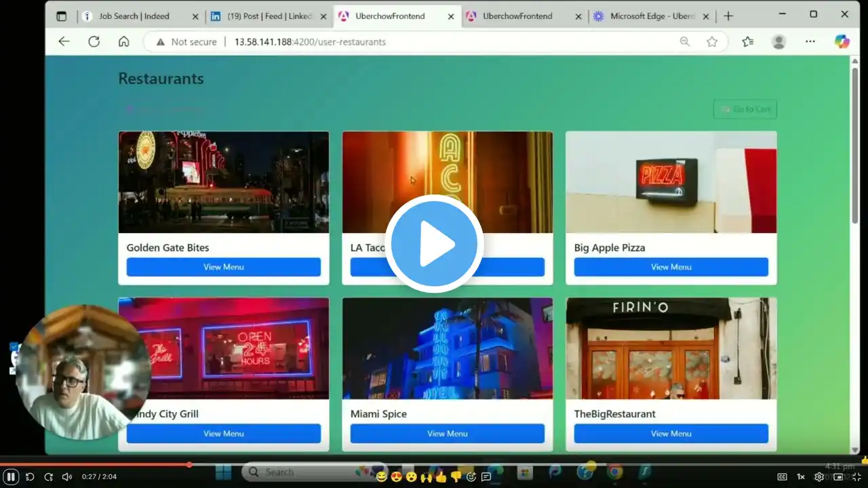This screenshot has width=868, height=488.
Task: Exit fullscreen using the collapse arrows icon
Action: [x=856, y=476]
